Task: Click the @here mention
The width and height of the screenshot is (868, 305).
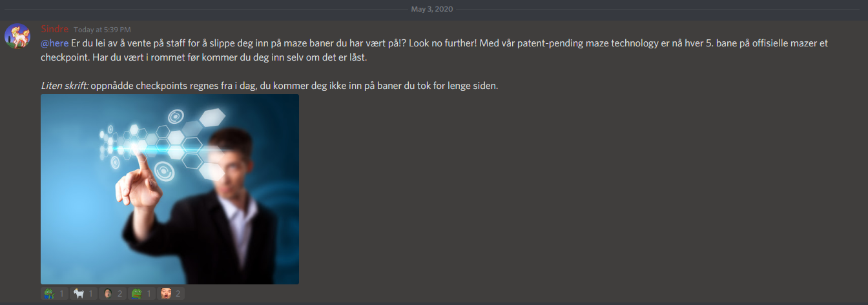Action: click(x=54, y=43)
